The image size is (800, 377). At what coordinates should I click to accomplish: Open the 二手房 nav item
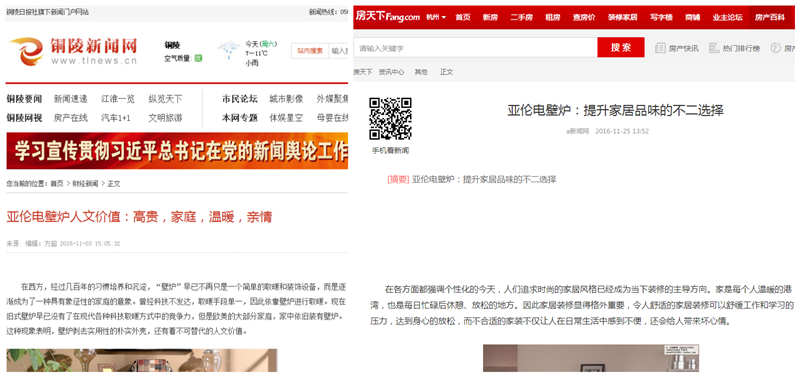click(x=521, y=17)
